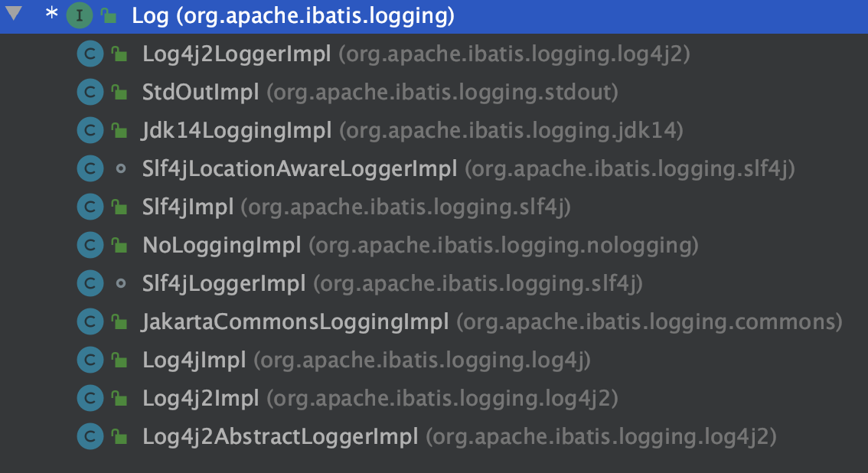Click the public lock icon beside Slf4jImpl
The height and width of the screenshot is (473, 868).
point(119,207)
